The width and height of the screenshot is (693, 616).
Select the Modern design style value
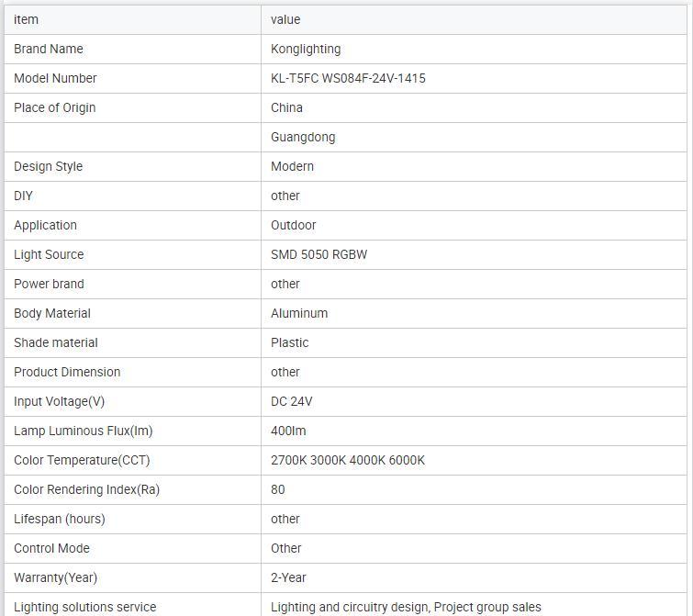(292, 166)
